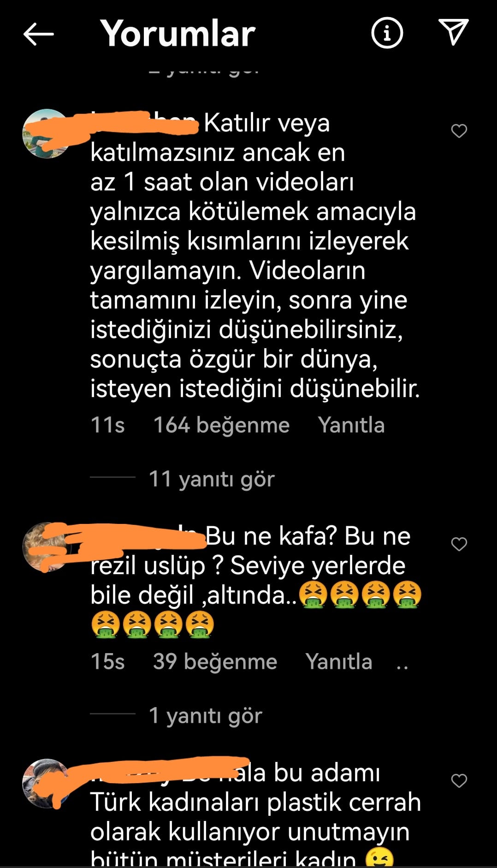Screen dimensions: 497x868
Task: Open the info circle icon
Action: pos(387,33)
